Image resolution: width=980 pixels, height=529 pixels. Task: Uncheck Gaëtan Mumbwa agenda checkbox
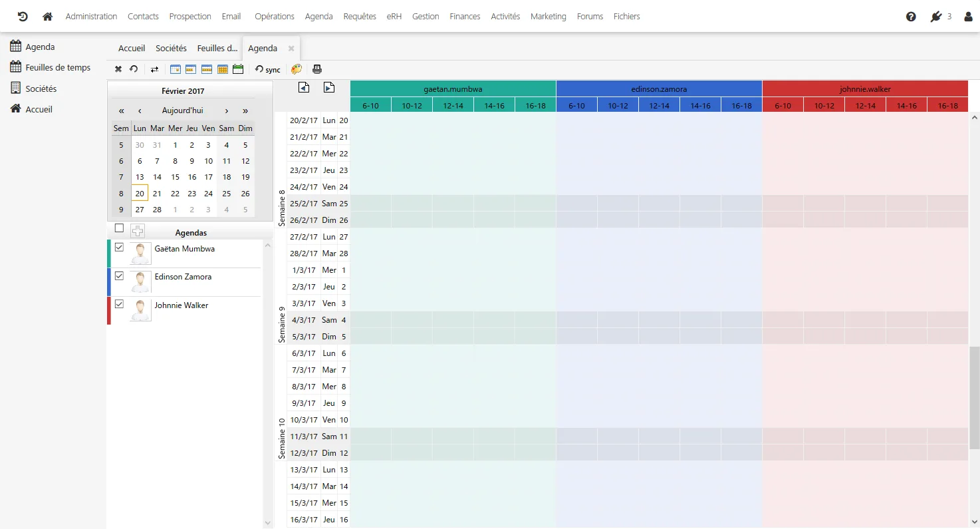tap(119, 248)
